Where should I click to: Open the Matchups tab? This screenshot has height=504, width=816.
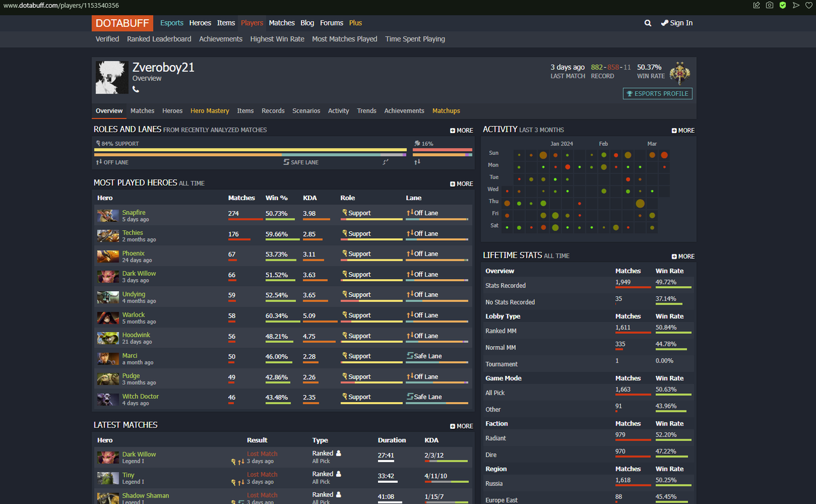[446, 111]
